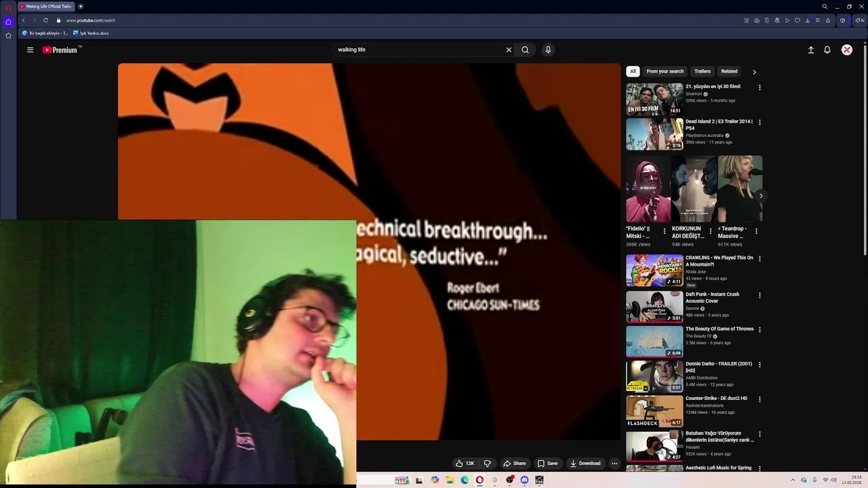
Task: Open the YouTube hamburger guide menu
Action: pos(30,49)
